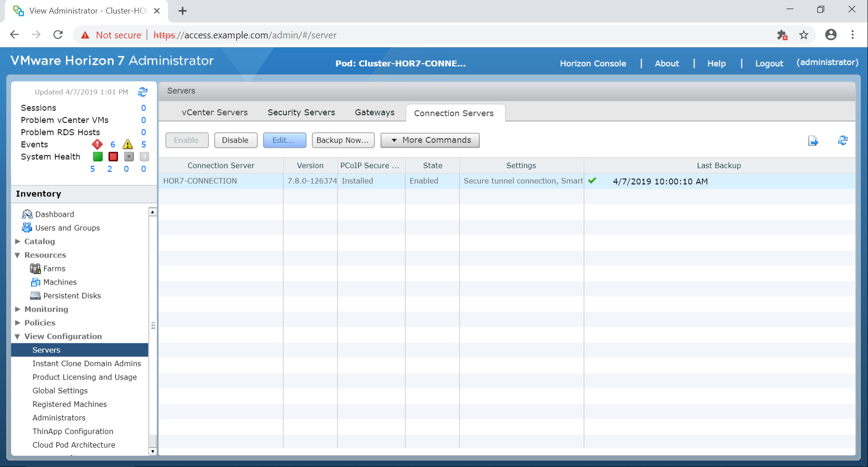Open ThinApp Configuration in the tree
This screenshot has height=467, width=868.
pyautogui.click(x=73, y=431)
